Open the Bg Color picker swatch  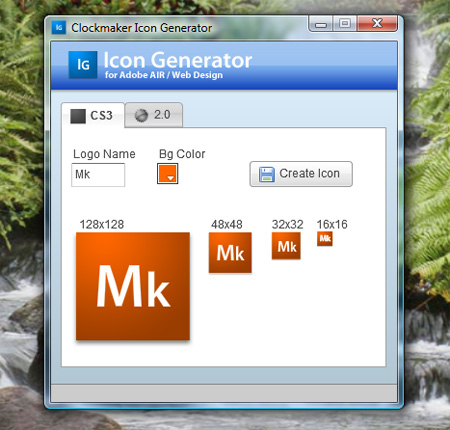click(x=167, y=173)
